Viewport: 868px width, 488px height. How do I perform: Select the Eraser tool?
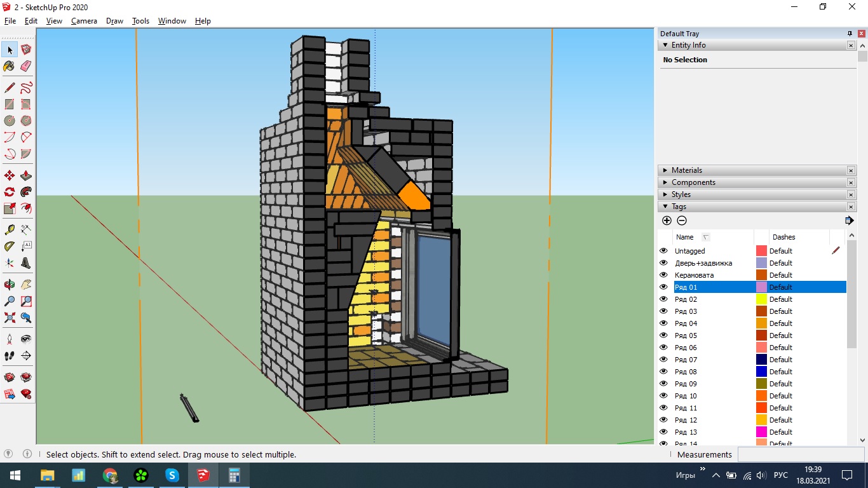(x=26, y=66)
